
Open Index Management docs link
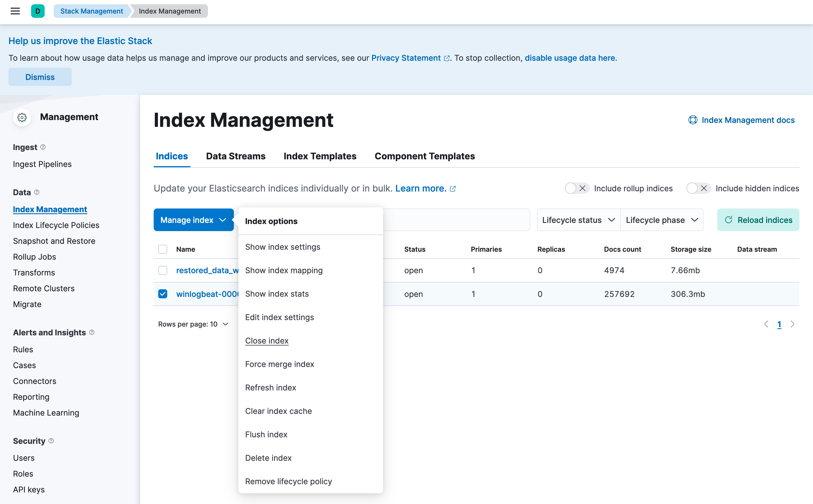pyautogui.click(x=748, y=120)
